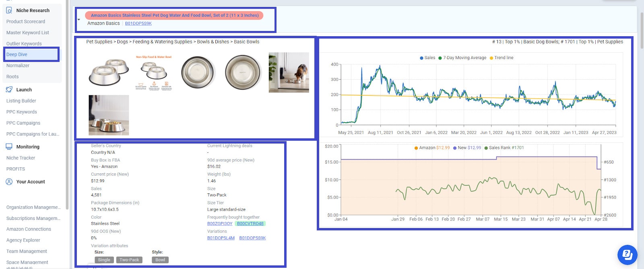This screenshot has width=644, height=269.
Task: View cat eating lifestyle image
Action: pos(289,72)
